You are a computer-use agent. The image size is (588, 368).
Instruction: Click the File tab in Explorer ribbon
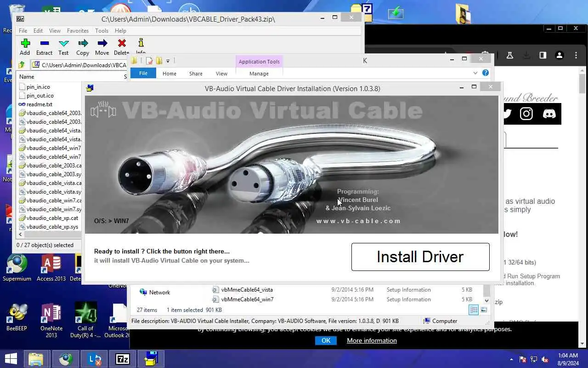[x=143, y=74]
